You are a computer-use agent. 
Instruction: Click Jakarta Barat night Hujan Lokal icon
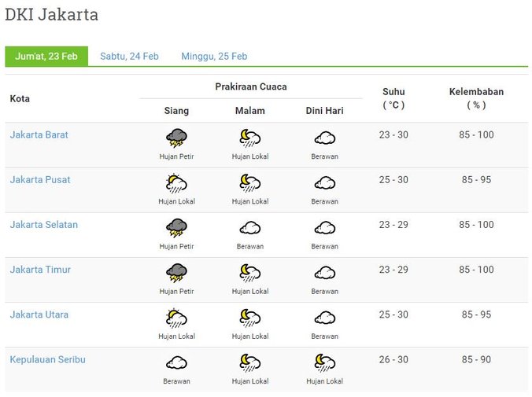point(250,138)
